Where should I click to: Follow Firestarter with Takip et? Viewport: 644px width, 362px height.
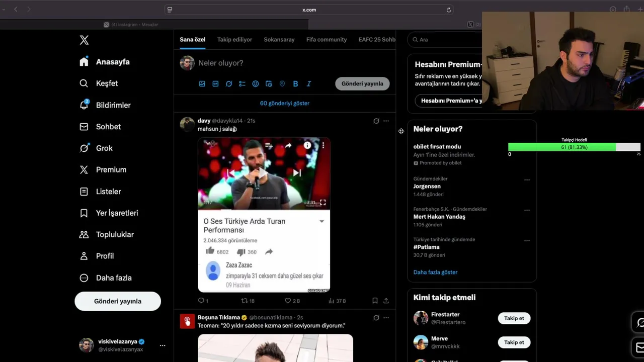point(514,318)
